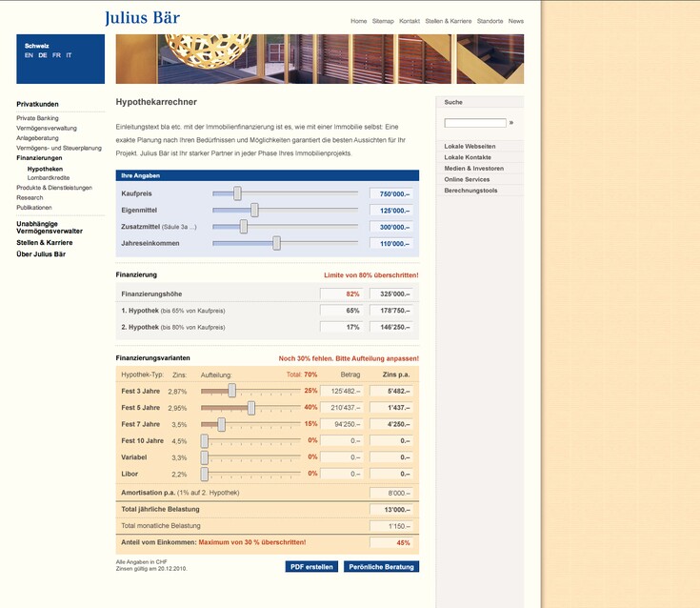Image resolution: width=700 pixels, height=608 pixels.
Task: Open Lokale Kontakte link
Action: pyautogui.click(x=468, y=157)
